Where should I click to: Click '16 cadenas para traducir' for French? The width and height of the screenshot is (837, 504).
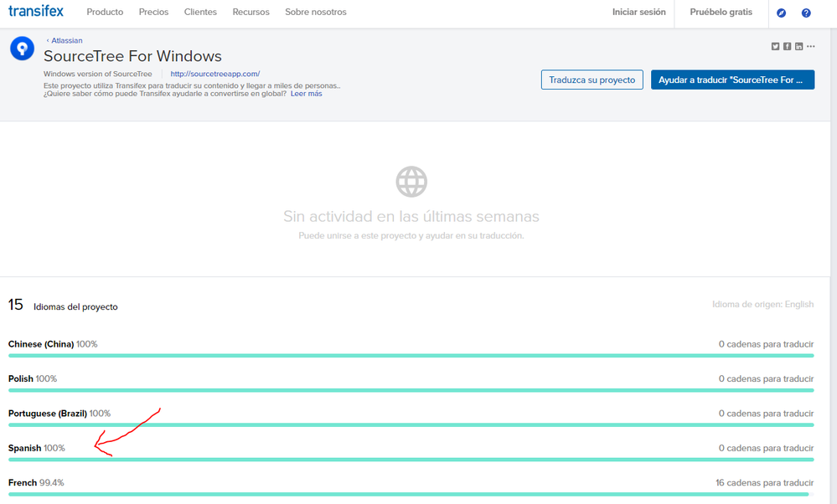point(764,483)
